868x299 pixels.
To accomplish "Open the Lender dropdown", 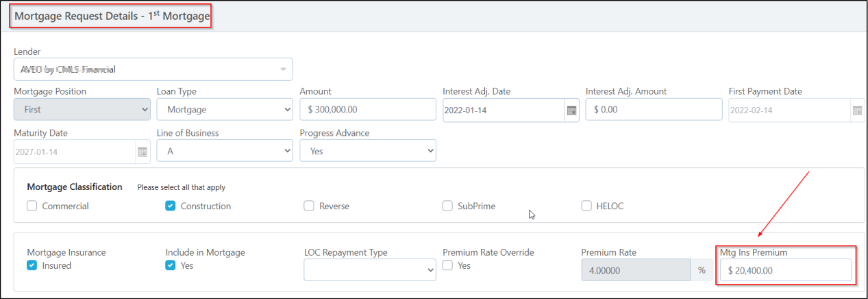I will pos(153,69).
